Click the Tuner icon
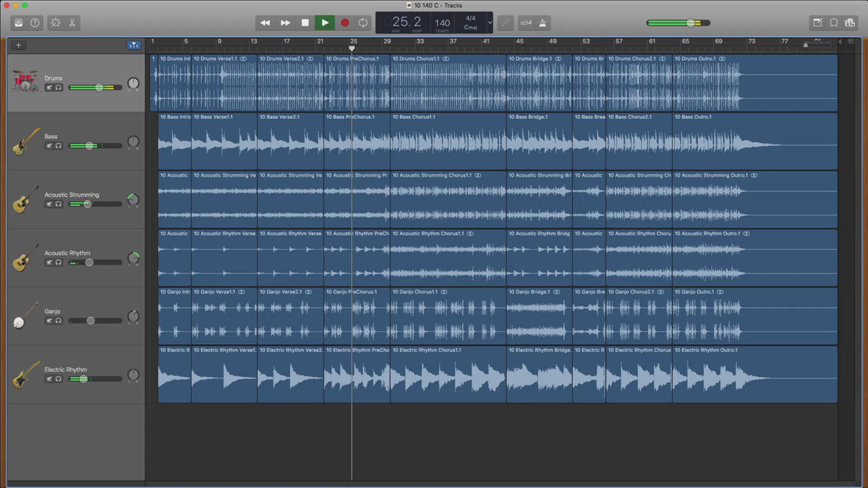The image size is (868, 488). [506, 23]
